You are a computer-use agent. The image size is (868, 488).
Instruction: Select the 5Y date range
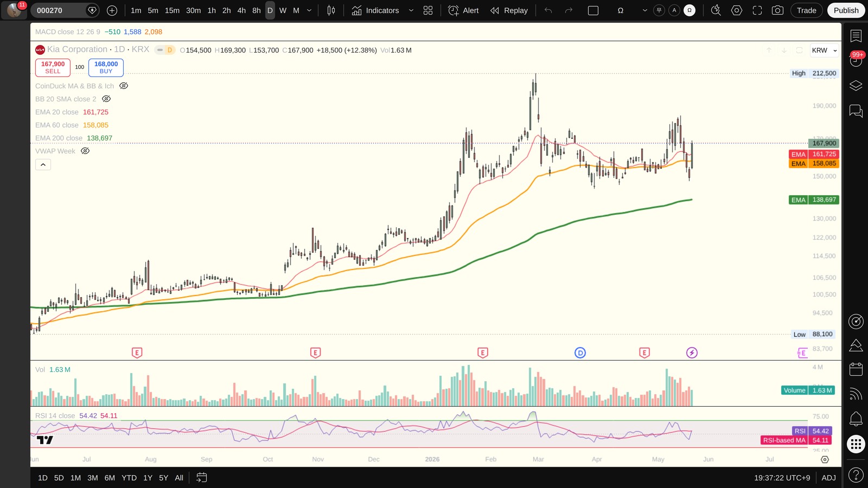[163, 478]
